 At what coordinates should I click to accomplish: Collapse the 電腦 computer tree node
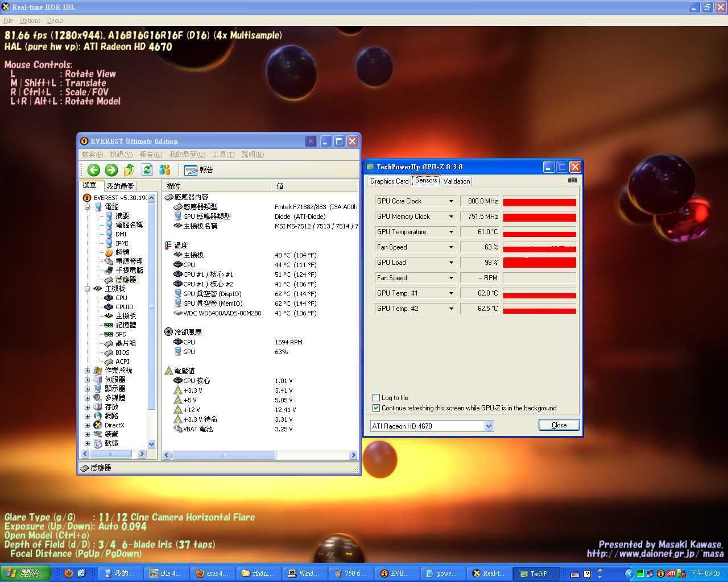[88, 207]
